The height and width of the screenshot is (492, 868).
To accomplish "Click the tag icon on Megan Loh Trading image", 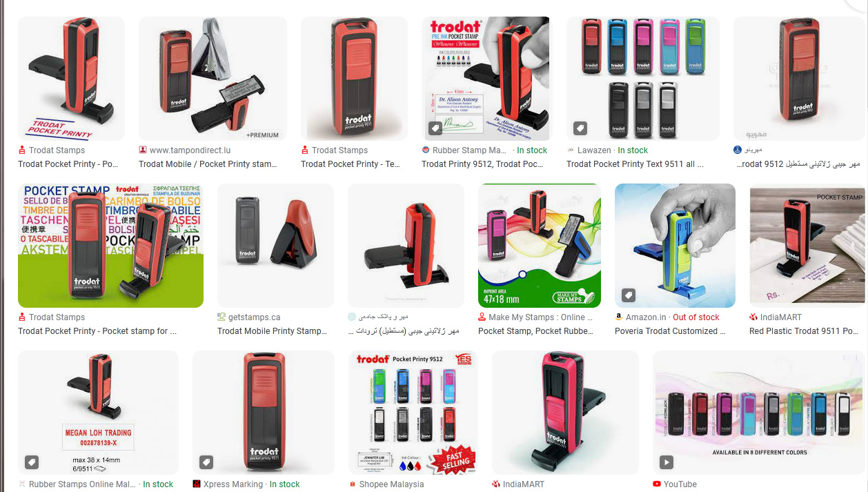I will (32, 462).
